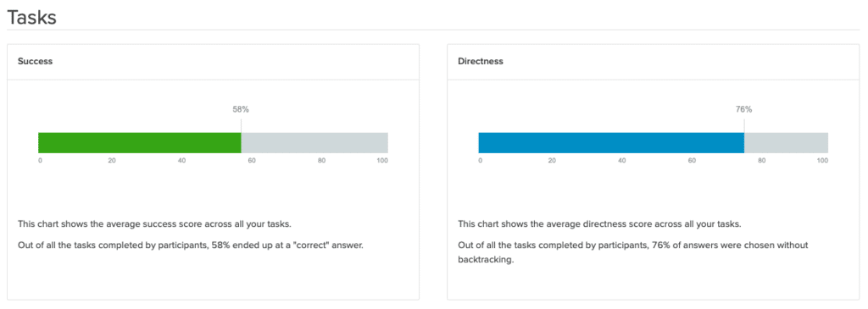The width and height of the screenshot is (868, 309).
Task: Click the Tasks section heading
Action: click(x=31, y=17)
